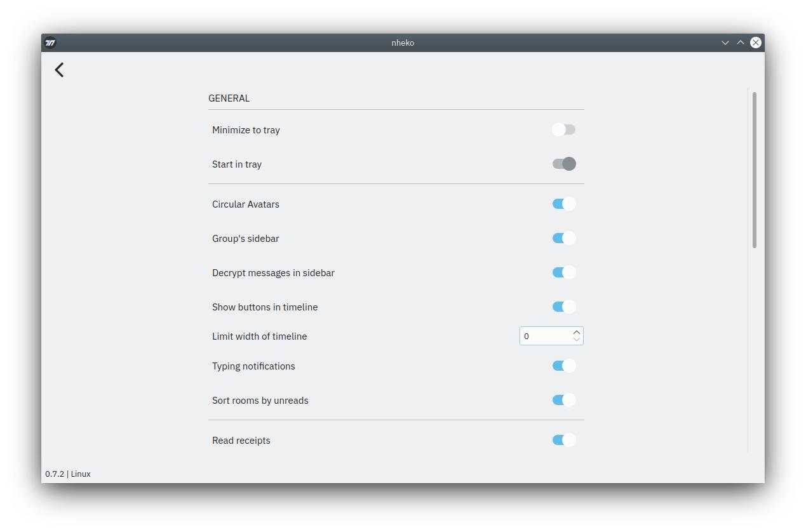Click the 'Sort rooms by unreads' label
The width and height of the screenshot is (806, 532).
click(x=260, y=401)
